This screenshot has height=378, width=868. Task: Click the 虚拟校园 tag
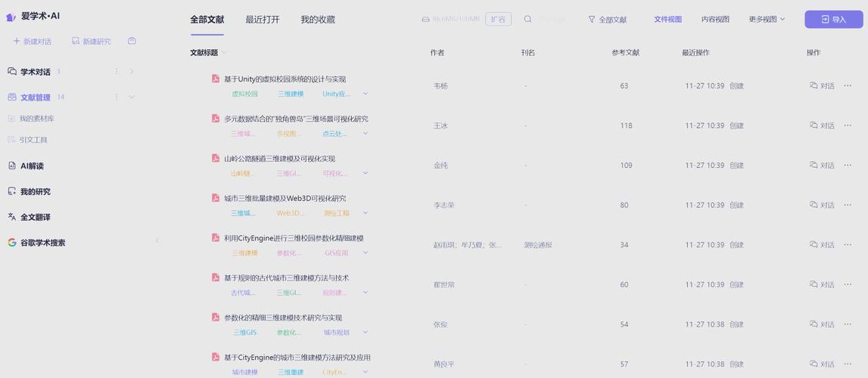click(244, 94)
